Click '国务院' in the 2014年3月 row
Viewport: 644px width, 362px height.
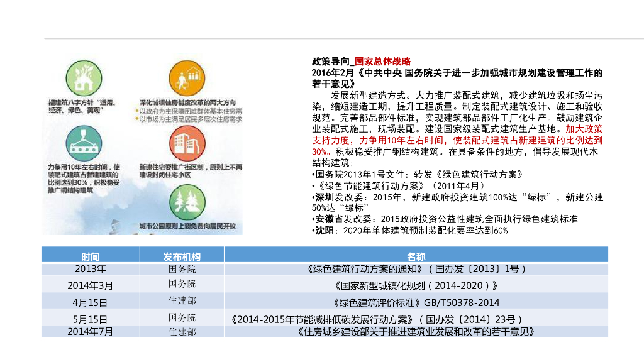[x=182, y=283]
